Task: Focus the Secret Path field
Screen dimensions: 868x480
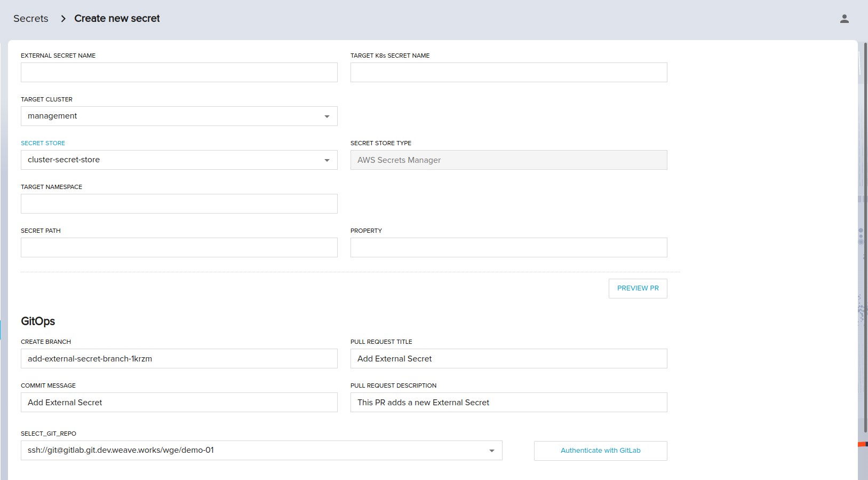Action: tap(179, 248)
